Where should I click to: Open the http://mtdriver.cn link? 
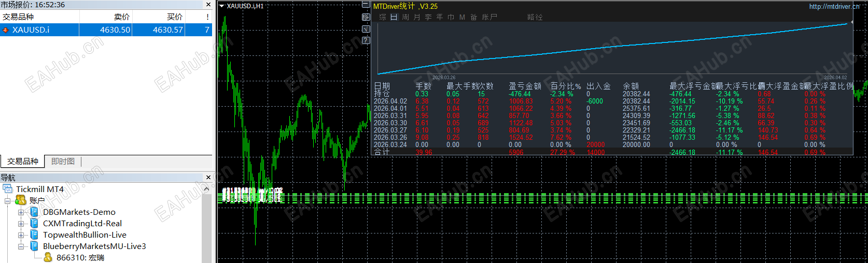point(834,6)
